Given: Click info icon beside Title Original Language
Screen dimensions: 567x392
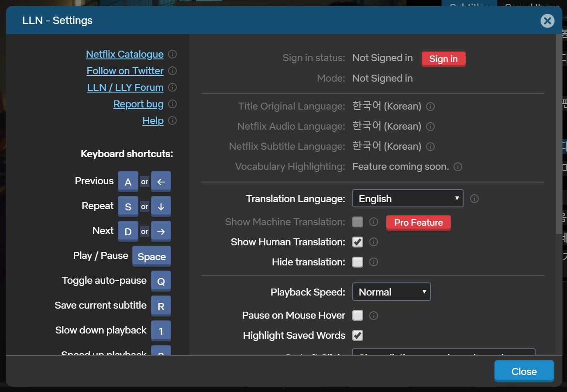Looking at the screenshot, I should click(430, 107).
